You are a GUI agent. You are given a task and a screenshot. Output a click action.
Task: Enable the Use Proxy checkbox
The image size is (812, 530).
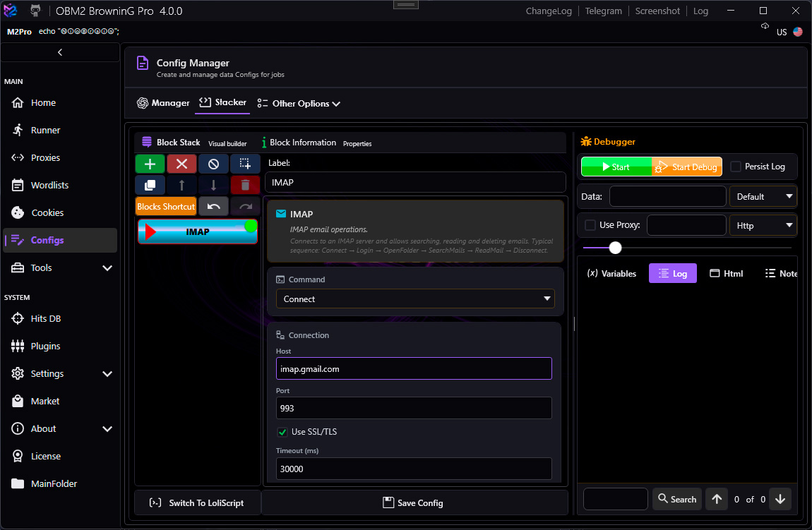[590, 225]
